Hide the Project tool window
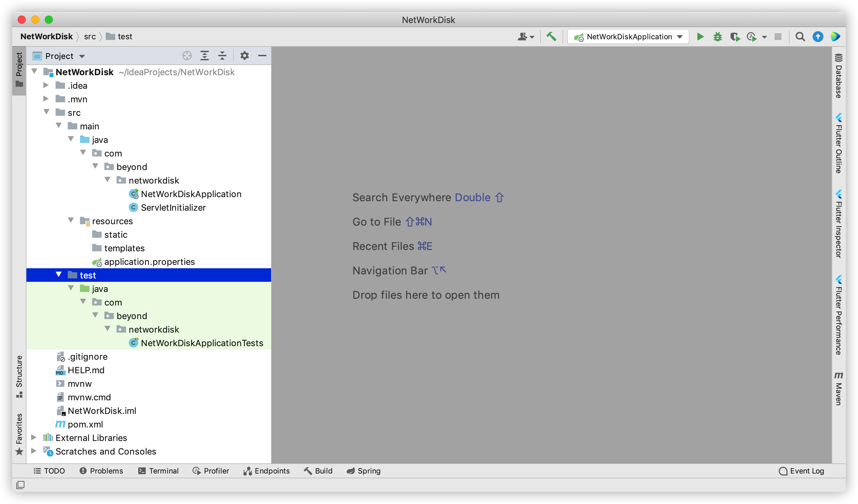The image size is (858, 504). tap(262, 56)
